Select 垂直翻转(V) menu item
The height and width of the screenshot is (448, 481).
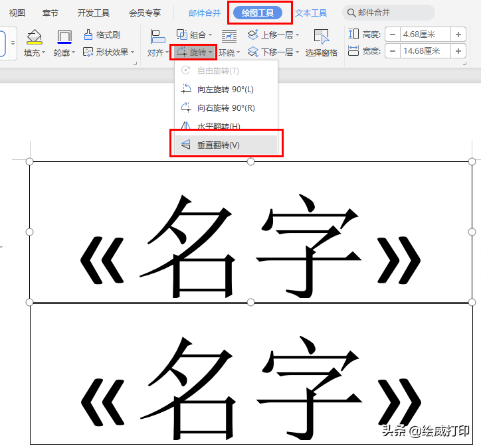226,145
